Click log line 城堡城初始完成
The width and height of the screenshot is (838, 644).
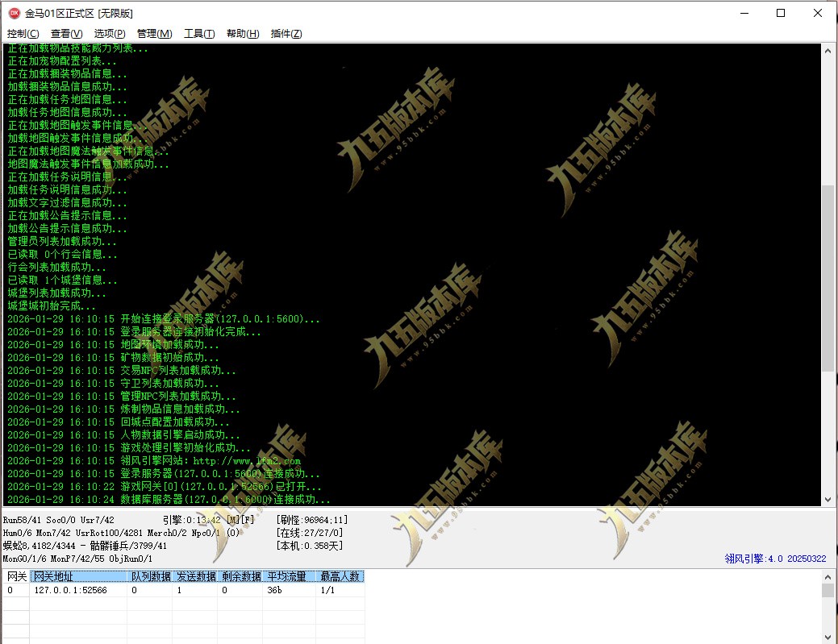(x=52, y=306)
